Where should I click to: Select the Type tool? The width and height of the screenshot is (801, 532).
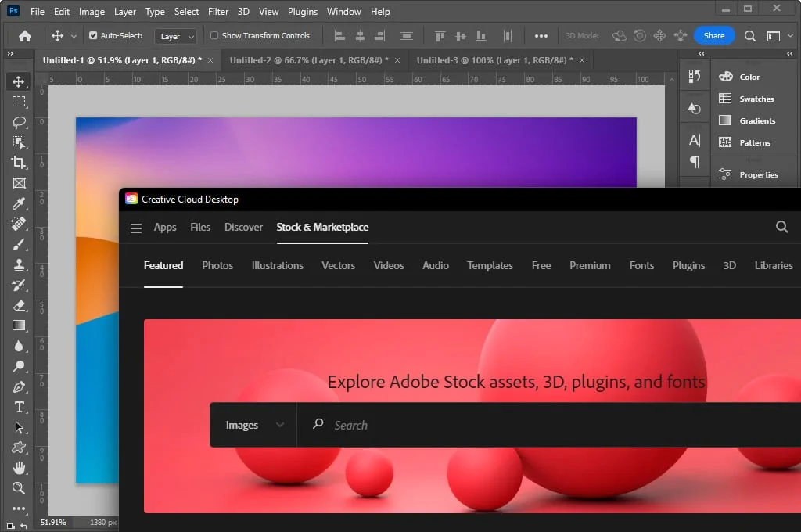click(19, 407)
